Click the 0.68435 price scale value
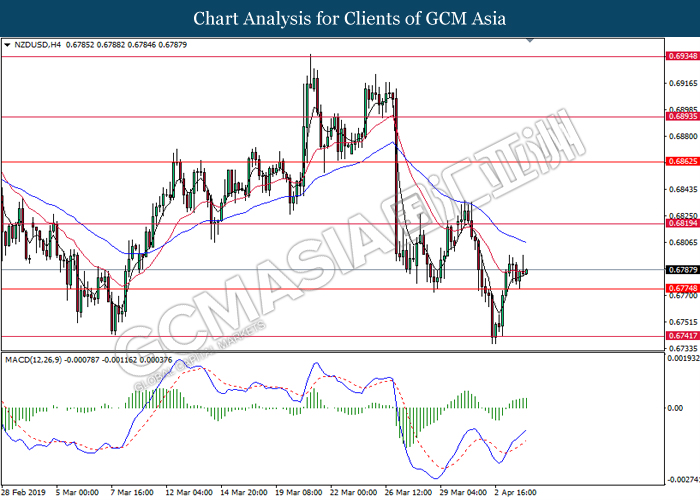700x500 pixels. pos(683,189)
